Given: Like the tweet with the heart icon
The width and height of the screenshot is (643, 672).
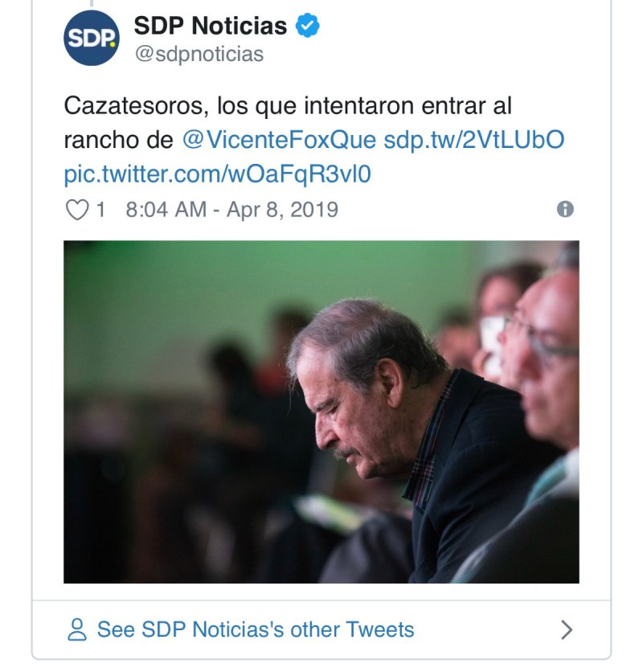Looking at the screenshot, I should 76,210.
